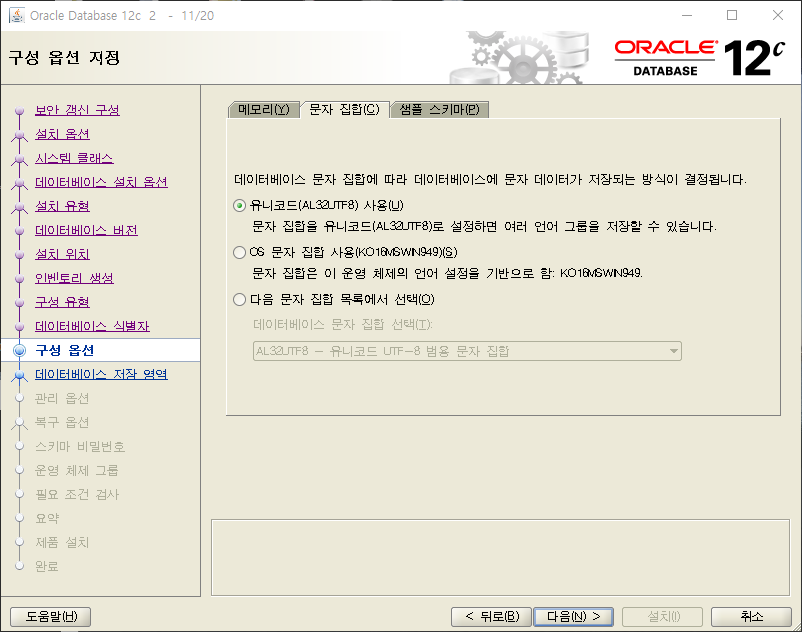Click the 필요 조건 검사 disabled step

tap(77, 494)
